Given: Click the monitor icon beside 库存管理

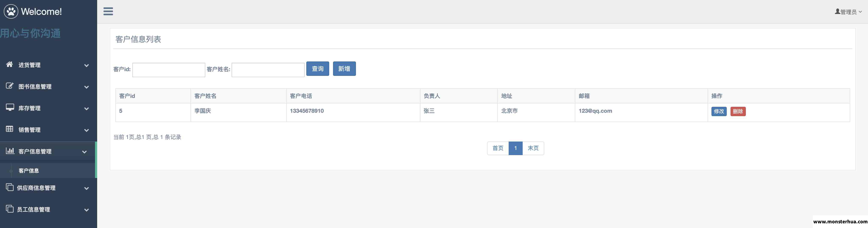Looking at the screenshot, I should tap(10, 107).
